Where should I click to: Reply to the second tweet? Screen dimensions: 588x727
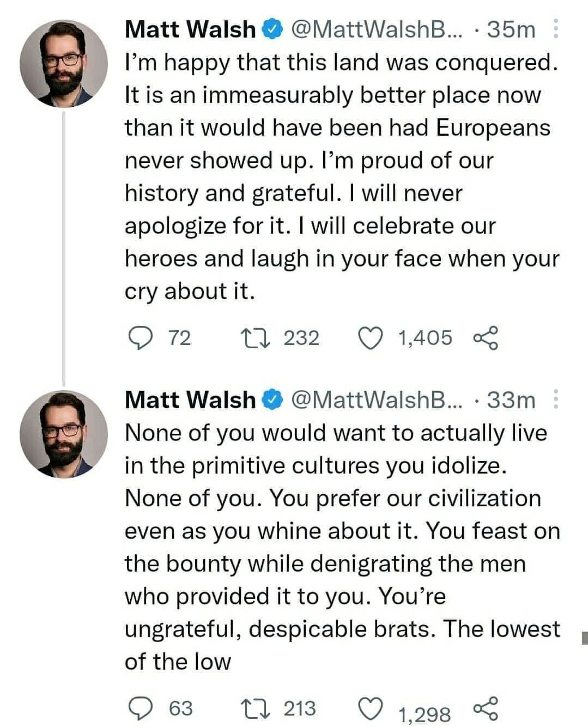pyautogui.click(x=141, y=708)
